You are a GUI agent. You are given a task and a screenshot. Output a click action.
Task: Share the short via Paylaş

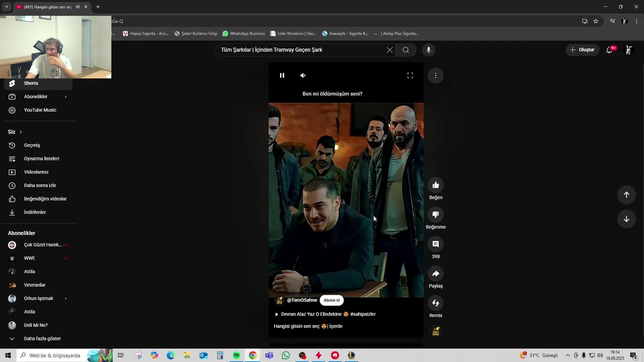coord(436,274)
